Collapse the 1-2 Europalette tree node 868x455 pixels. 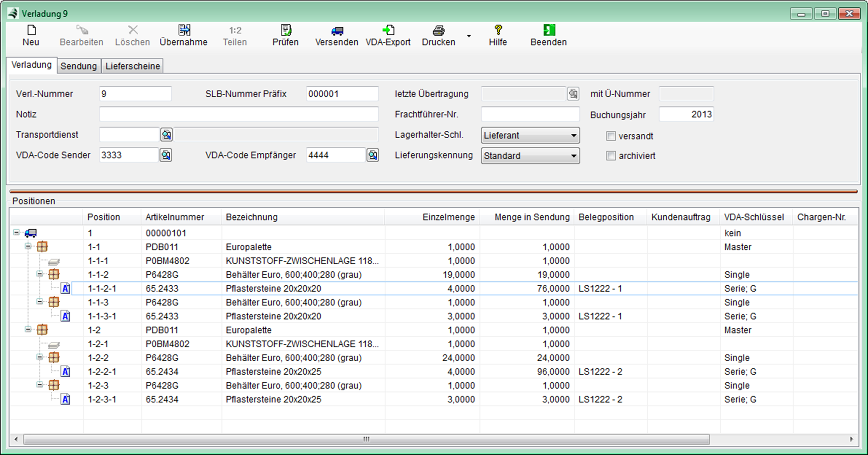(x=28, y=329)
